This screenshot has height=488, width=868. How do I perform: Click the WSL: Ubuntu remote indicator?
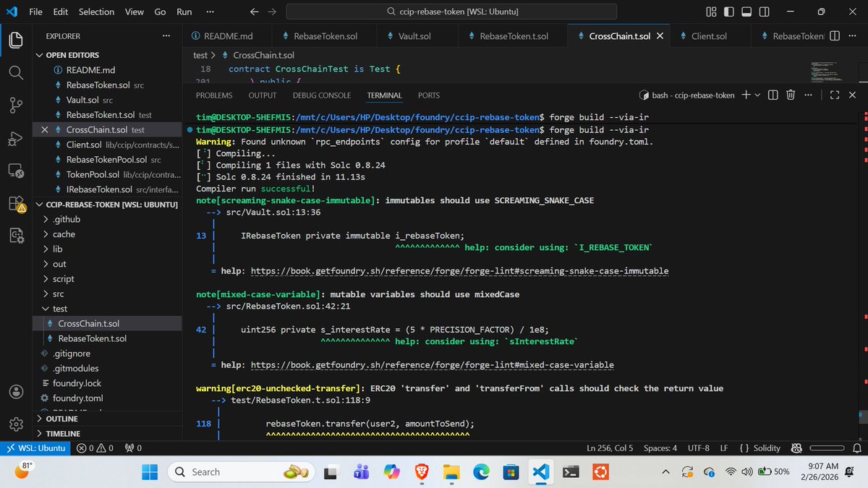(35, 448)
